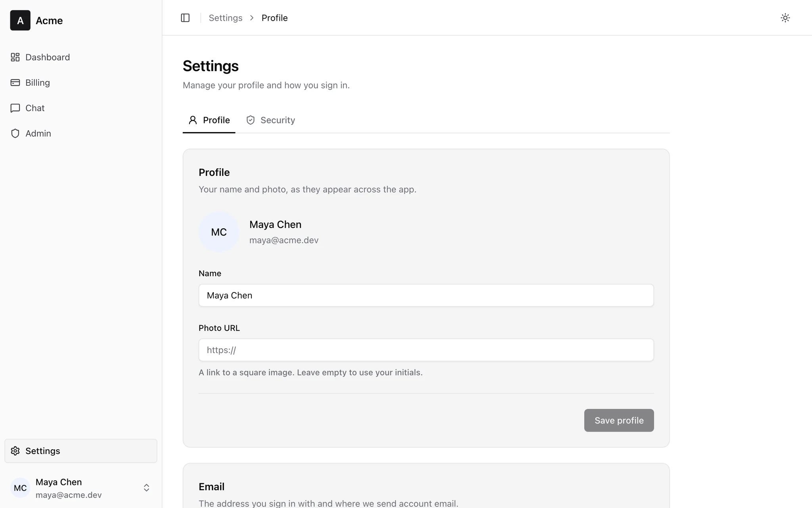Click the maya@acme.dev text in profile card
Screen dimensions: 812x508
284,240
